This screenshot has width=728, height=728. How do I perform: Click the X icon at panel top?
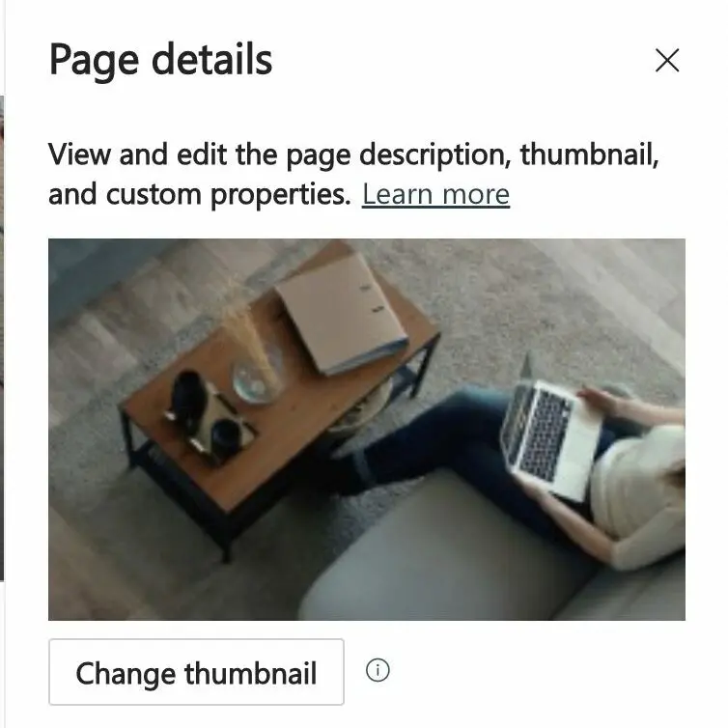pyautogui.click(x=667, y=61)
